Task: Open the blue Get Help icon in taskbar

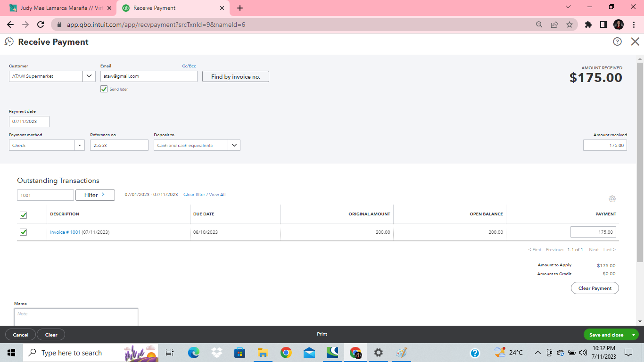Action: pyautogui.click(x=475, y=353)
